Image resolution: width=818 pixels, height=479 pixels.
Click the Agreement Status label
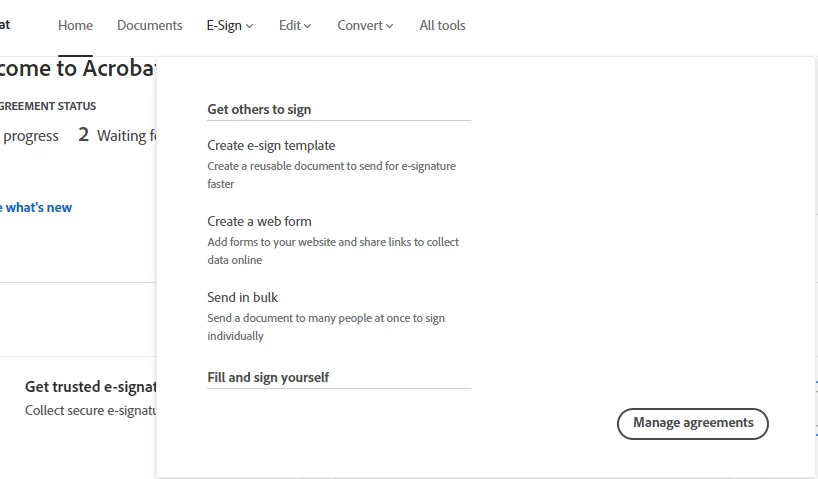point(47,106)
